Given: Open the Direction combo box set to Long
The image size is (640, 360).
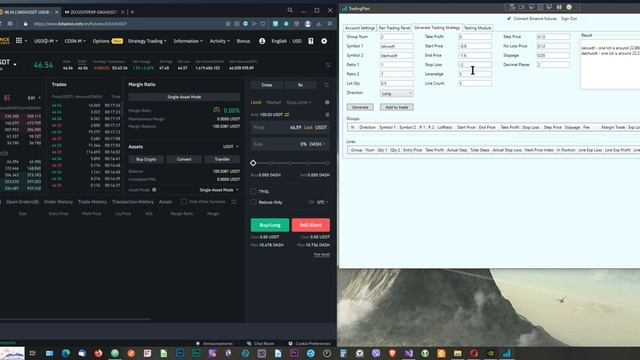Looking at the screenshot, I should click(396, 93).
